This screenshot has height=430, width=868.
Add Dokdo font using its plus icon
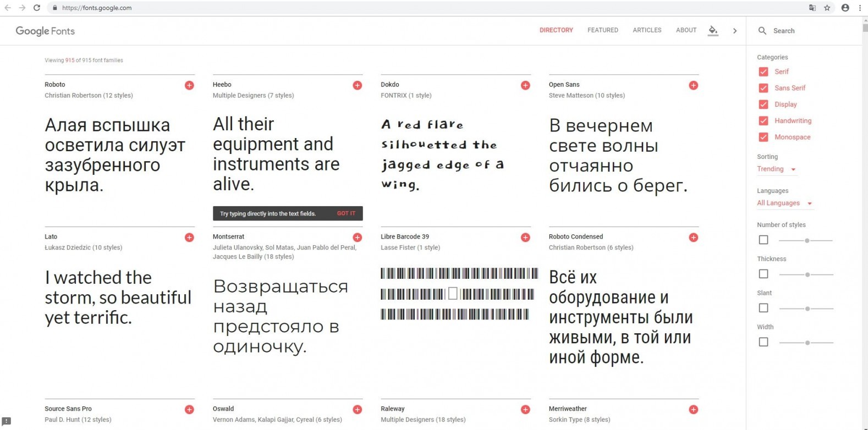525,85
